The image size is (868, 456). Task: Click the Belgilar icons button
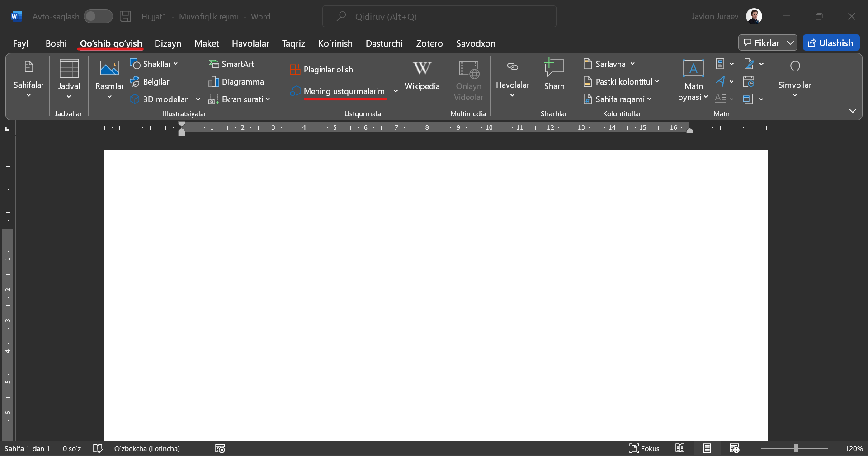(x=150, y=82)
